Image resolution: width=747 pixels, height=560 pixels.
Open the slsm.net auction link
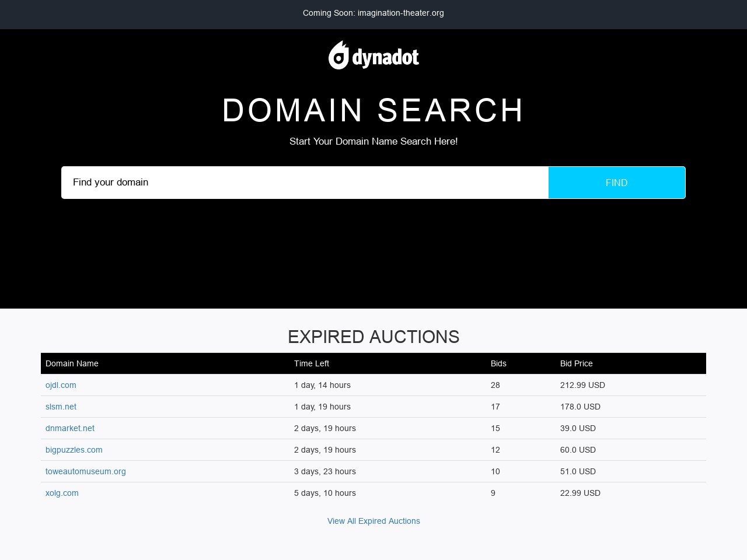(61, 407)
